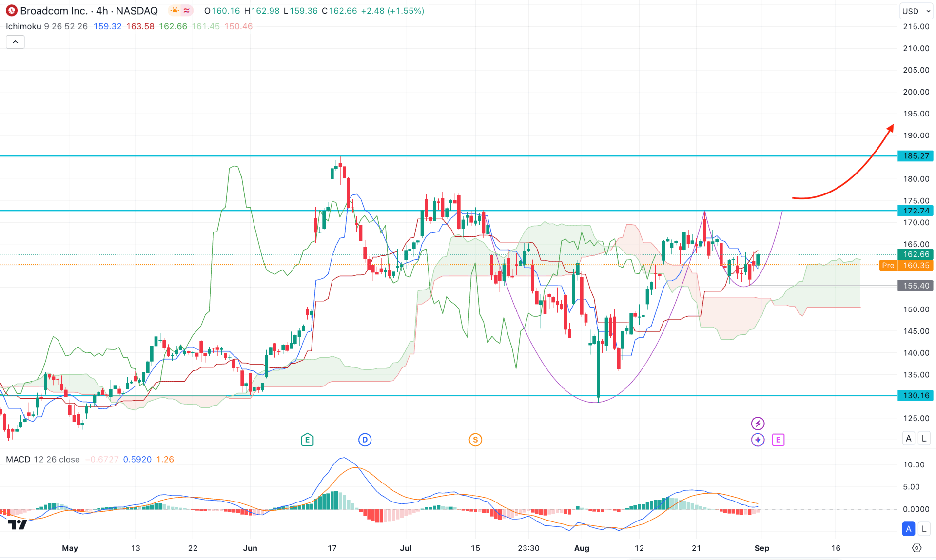936x560 pixels.
Task: Select the 130.16 horizontal line price label
Action: [x=916, y=395]
